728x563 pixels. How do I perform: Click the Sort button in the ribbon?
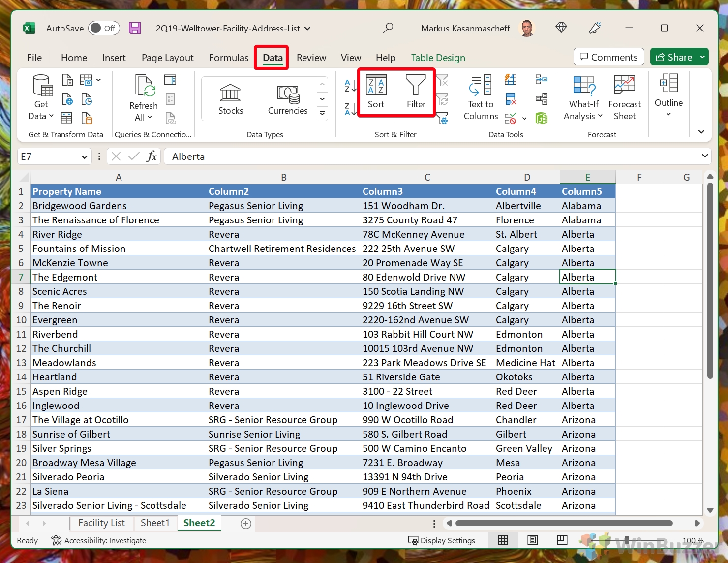click(x=376, y=92)
